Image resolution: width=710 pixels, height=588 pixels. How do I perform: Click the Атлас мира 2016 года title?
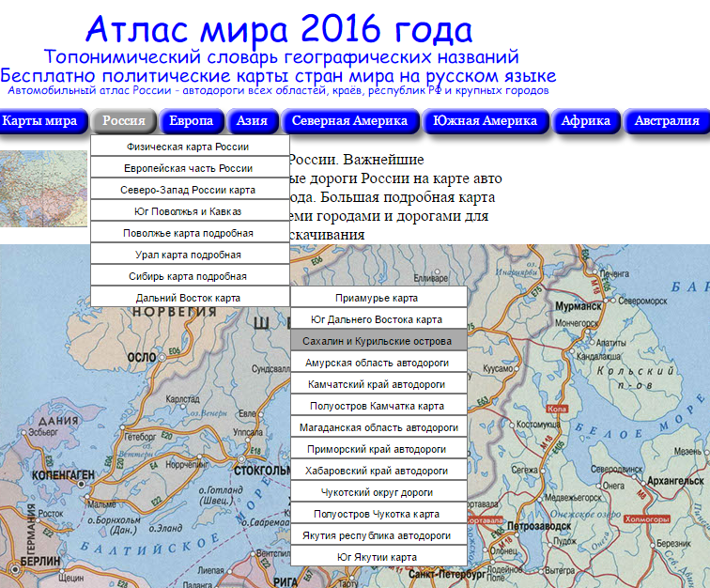pyautogui.click(x=278, y=29)
